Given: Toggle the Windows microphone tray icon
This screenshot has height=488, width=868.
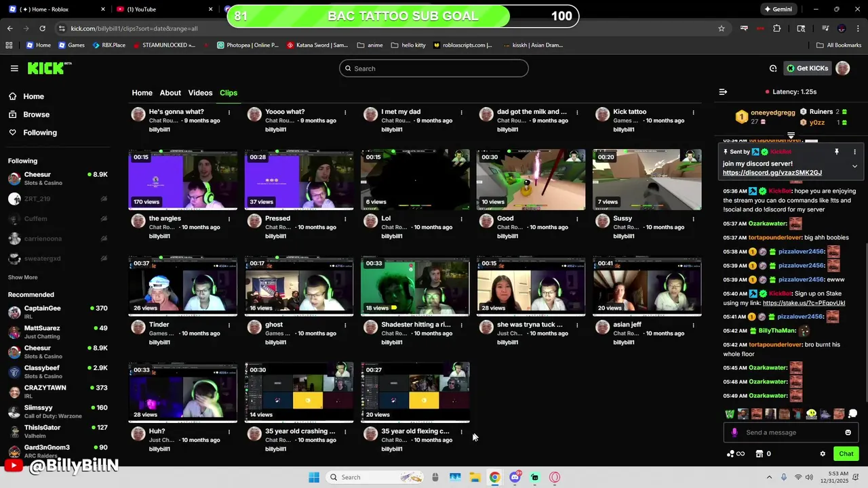Looking at the screenshot, I should (x=784, y=477).
